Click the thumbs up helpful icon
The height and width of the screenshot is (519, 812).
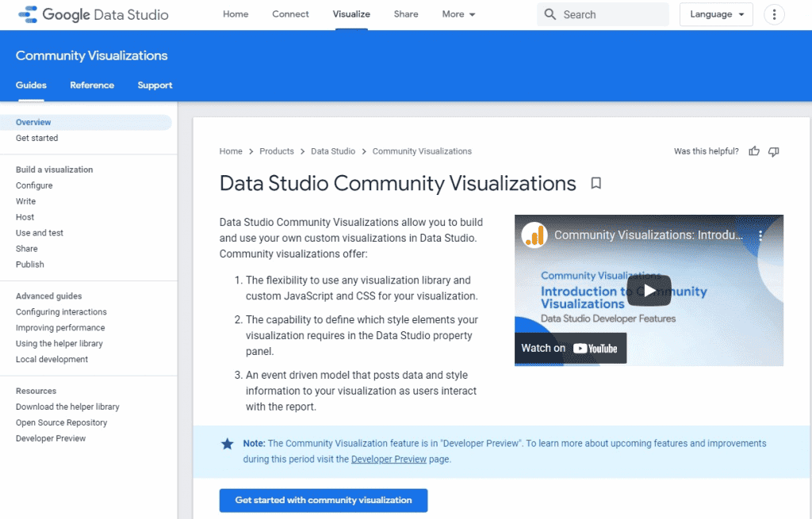[x=754, y=151]
